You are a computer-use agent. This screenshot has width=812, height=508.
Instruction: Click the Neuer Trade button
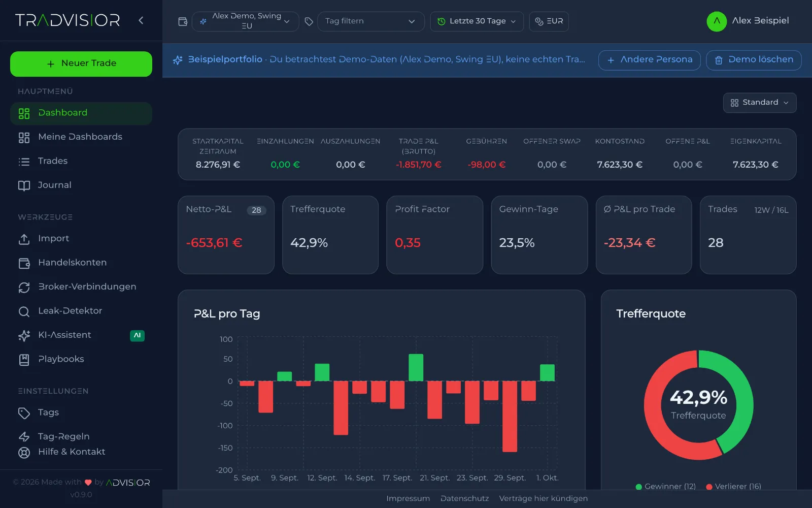coord(81,64)
